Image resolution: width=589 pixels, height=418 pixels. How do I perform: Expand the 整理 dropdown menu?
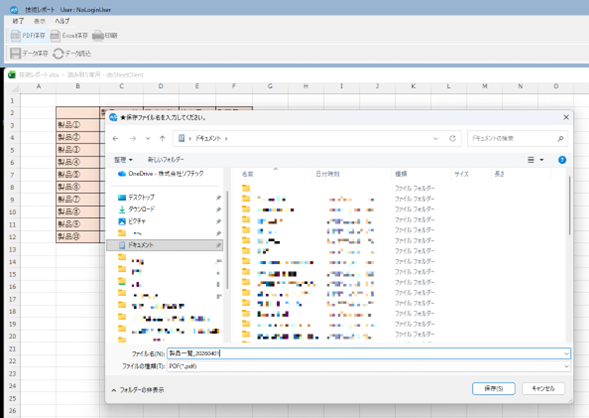coord(123,160)
